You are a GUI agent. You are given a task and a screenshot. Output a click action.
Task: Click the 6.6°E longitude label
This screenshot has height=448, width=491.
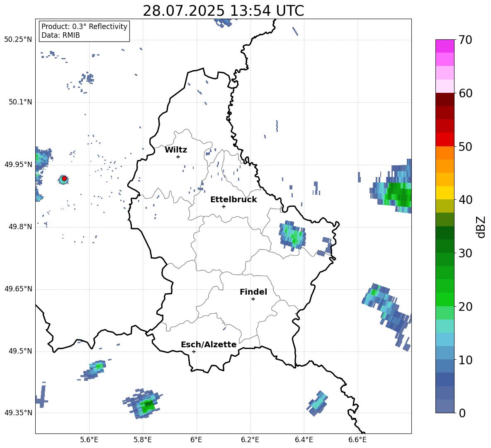click(357, 440)
